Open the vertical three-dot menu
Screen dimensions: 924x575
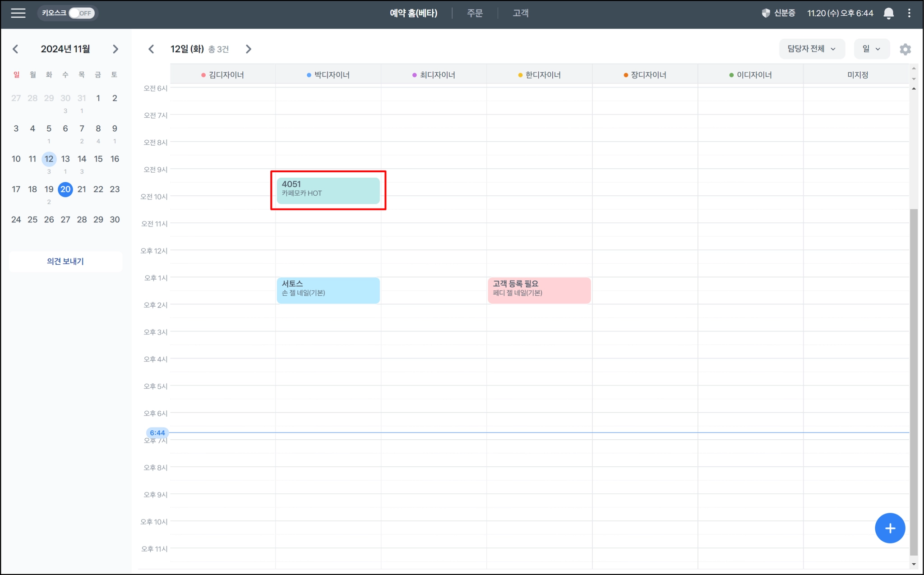click(909, 13)
